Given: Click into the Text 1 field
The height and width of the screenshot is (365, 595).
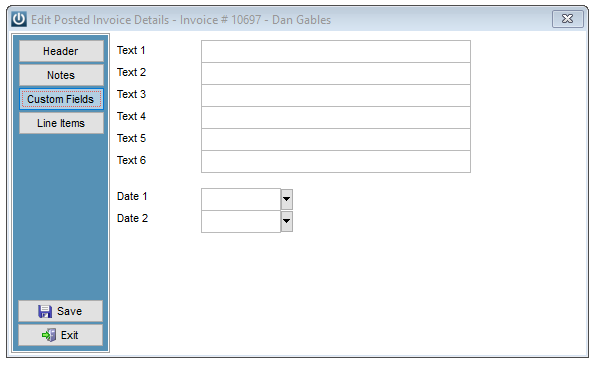Looking at the screenshot, I should [x=336, y=51].
